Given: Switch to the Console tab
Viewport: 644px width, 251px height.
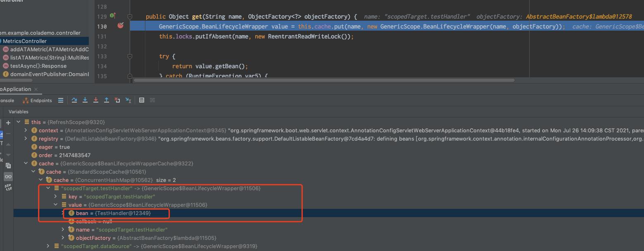Looking at the screenshot, I should [x=7, y=100].
